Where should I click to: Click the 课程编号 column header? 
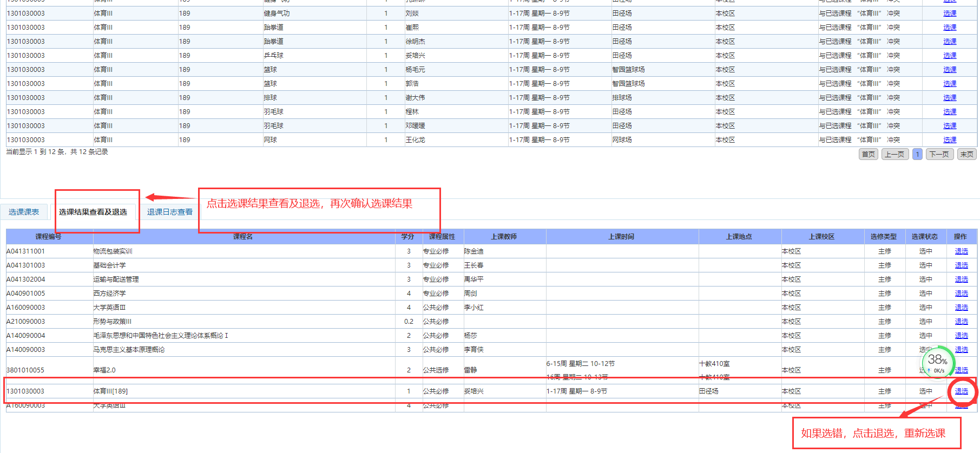[49, 237]
